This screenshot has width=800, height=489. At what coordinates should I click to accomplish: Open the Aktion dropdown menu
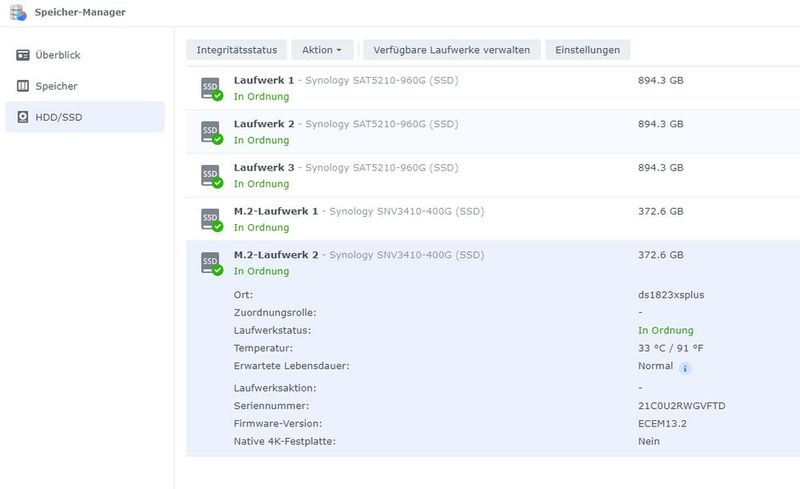(322, 50)
